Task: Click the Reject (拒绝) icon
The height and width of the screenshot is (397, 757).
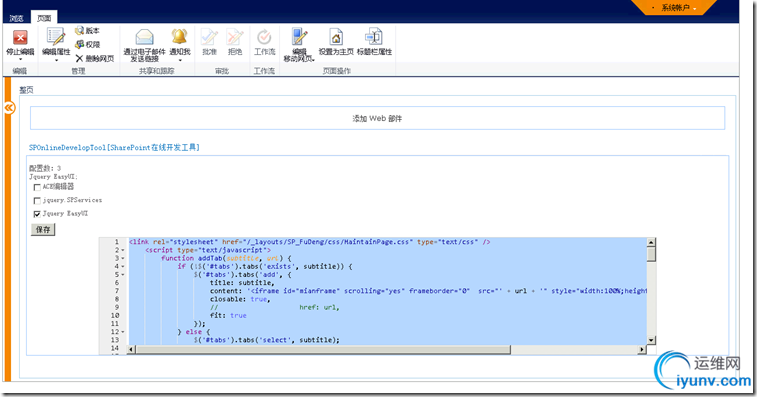Action: [235, 37]
